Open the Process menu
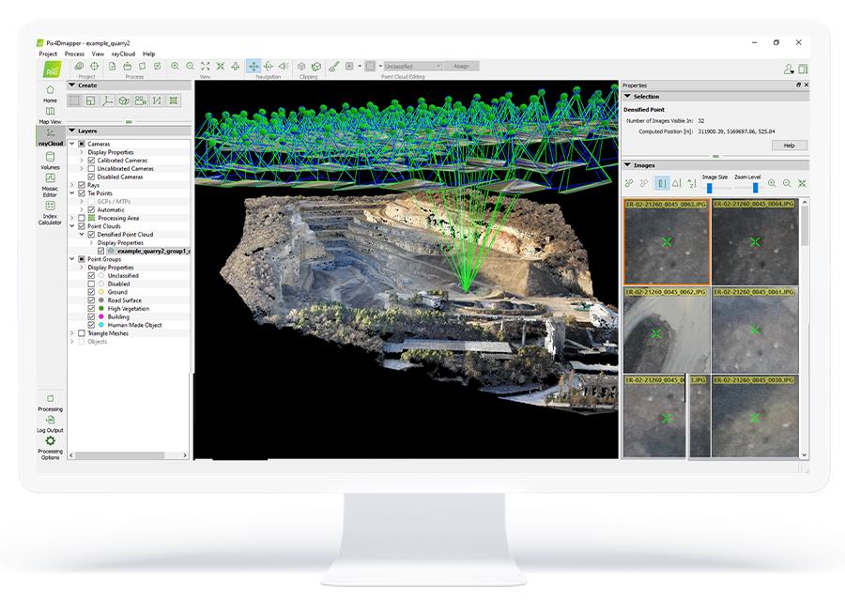This screenshot has height=616, width=845. click(74, 54)
